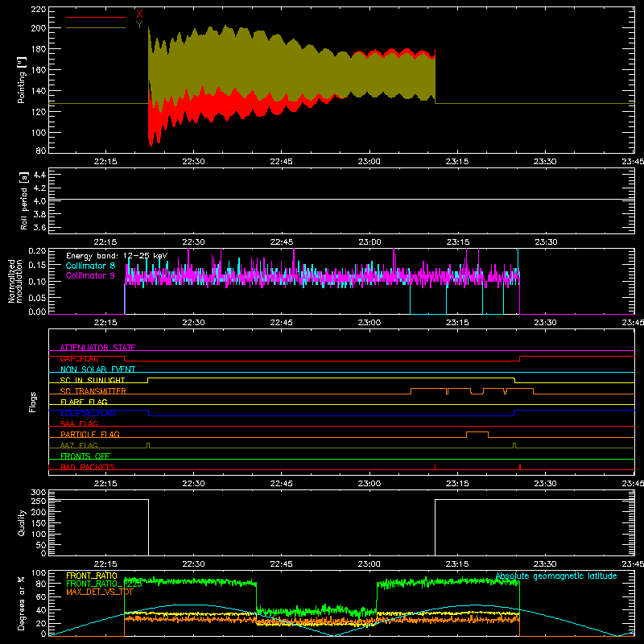Click the 'Energy band: 12-25 keV' annotation

(x=117, y=256)
